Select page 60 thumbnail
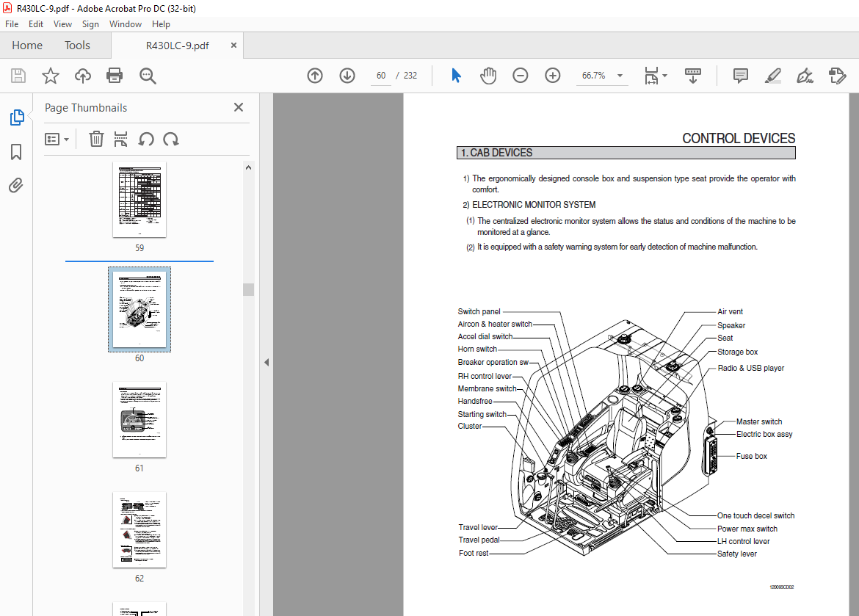Screen dimensions: 859x616 pyautogui.click(x=139, y=310)
